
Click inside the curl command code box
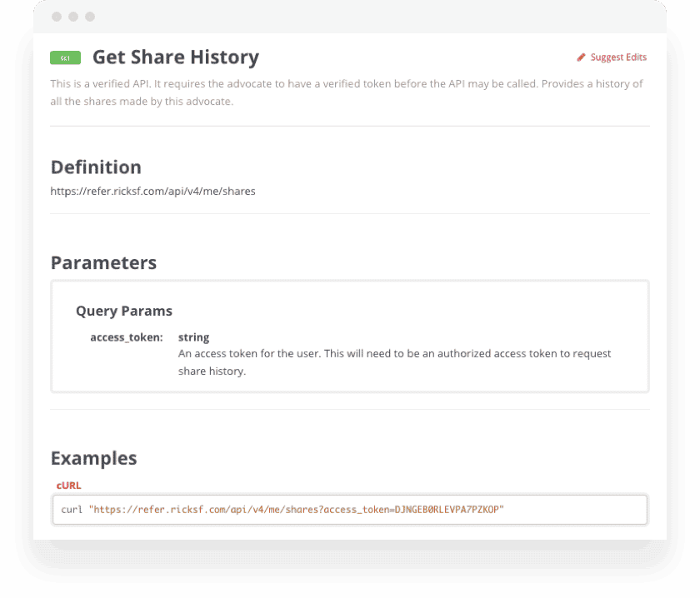point(575,510)
